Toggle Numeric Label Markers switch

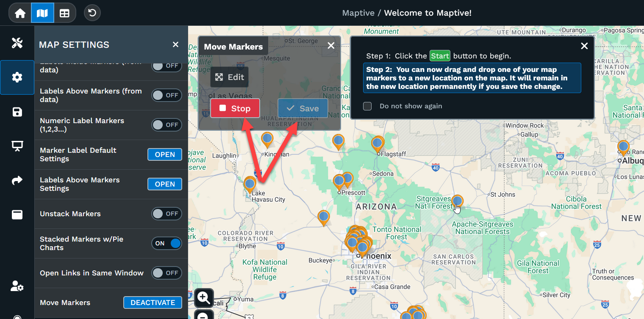[x=167, y=125]
